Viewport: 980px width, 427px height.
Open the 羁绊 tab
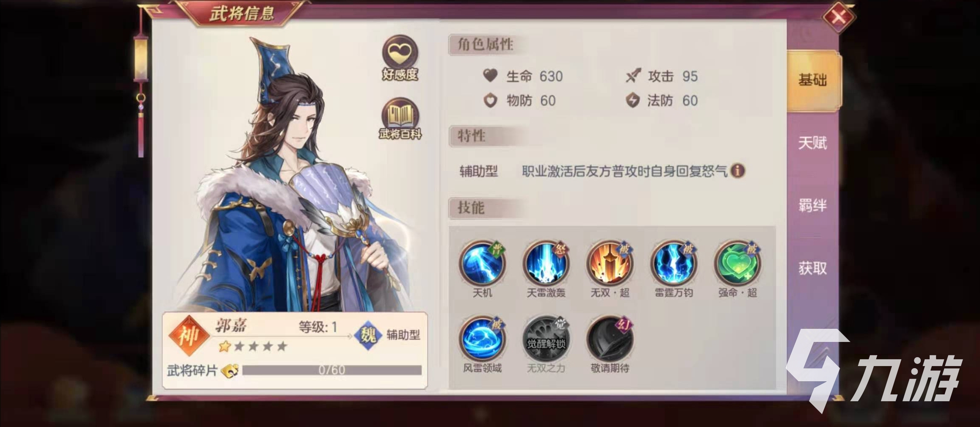(813, 206)
